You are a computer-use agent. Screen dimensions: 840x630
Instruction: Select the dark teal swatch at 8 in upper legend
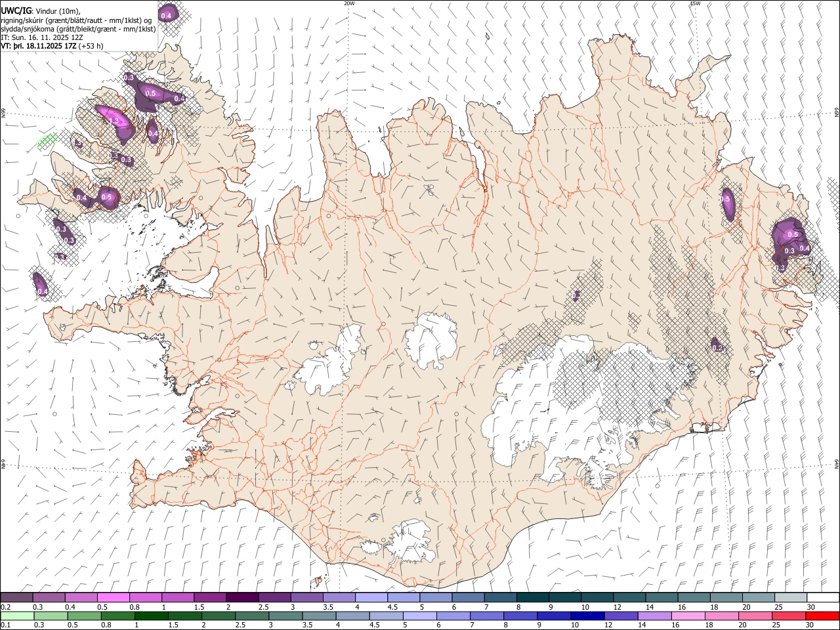tap(533, 597)
